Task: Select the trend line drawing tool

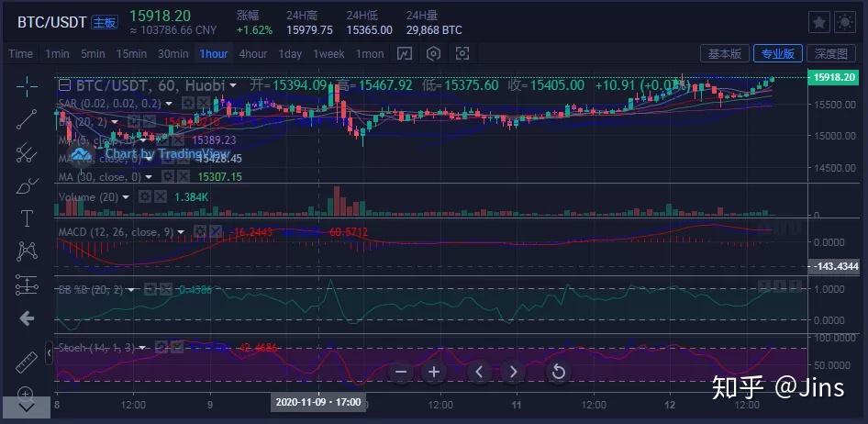Action: pyautogui.click(x=27, y=119)
